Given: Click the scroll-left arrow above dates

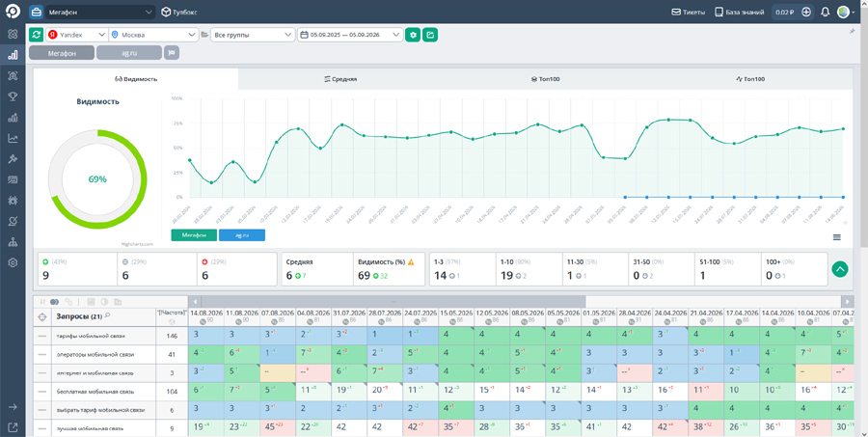Looking at the screenshot, I should coord(194,302).
